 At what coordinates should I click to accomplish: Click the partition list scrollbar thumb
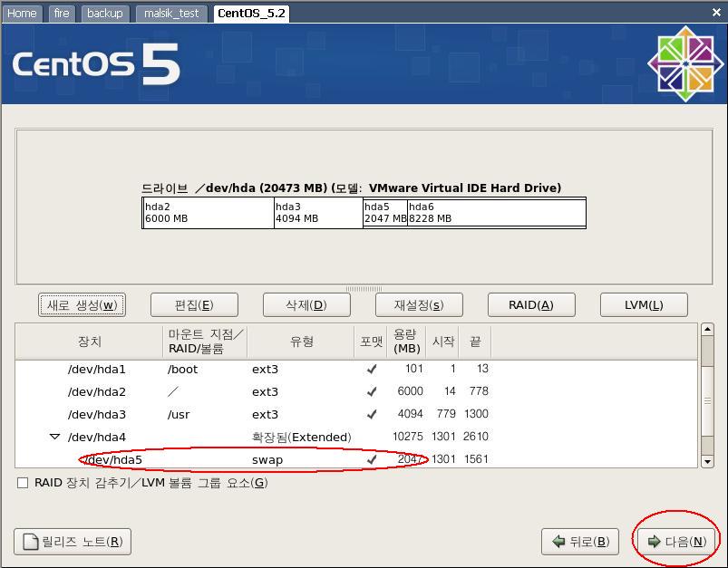707,400
